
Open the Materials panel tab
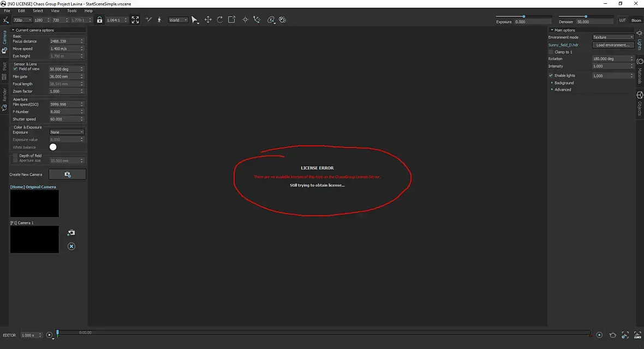(640, 71)
